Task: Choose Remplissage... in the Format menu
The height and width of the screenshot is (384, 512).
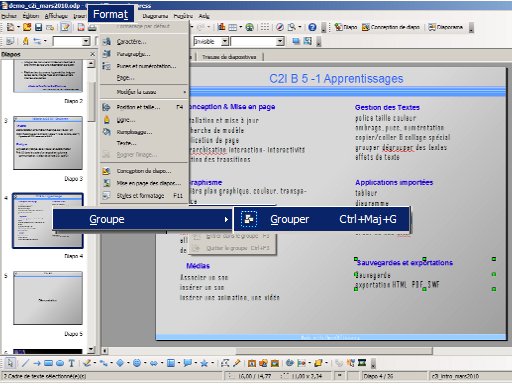Action: (144, 132)
